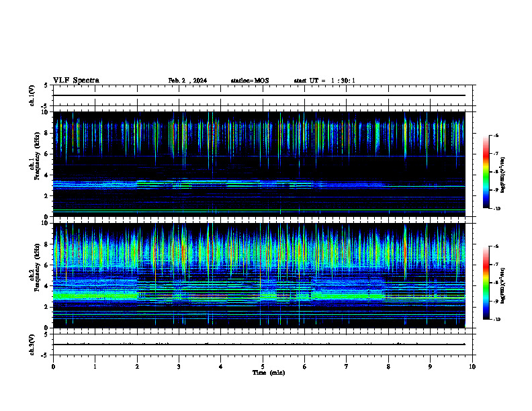
Task: Click the "VLF Spectra" title text
Action: 76,81
